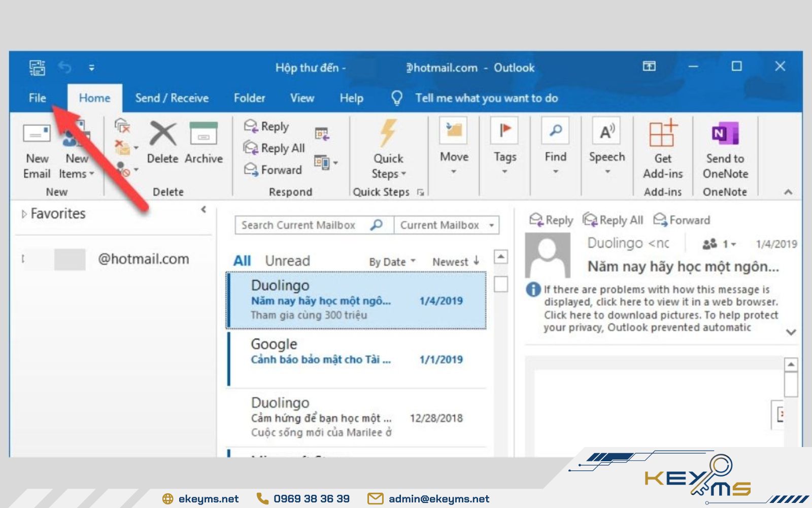Switch to the View tab
812x508 pixels.
click(302, 98)
